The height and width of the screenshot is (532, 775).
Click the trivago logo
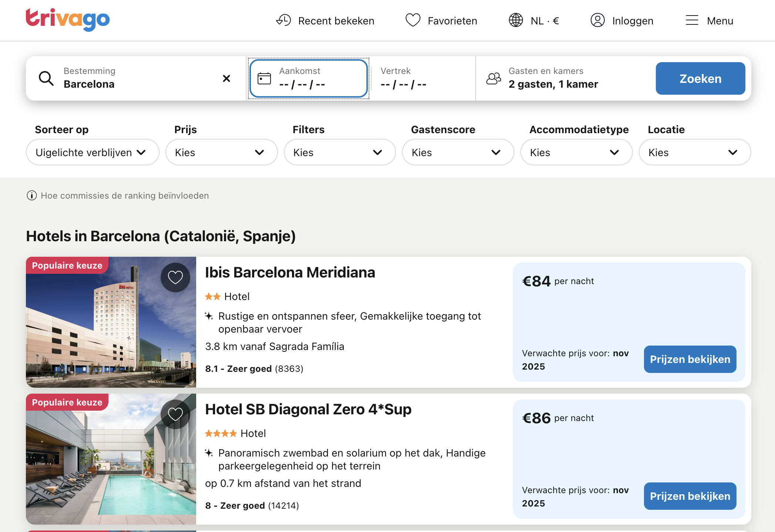pos(68,20)
